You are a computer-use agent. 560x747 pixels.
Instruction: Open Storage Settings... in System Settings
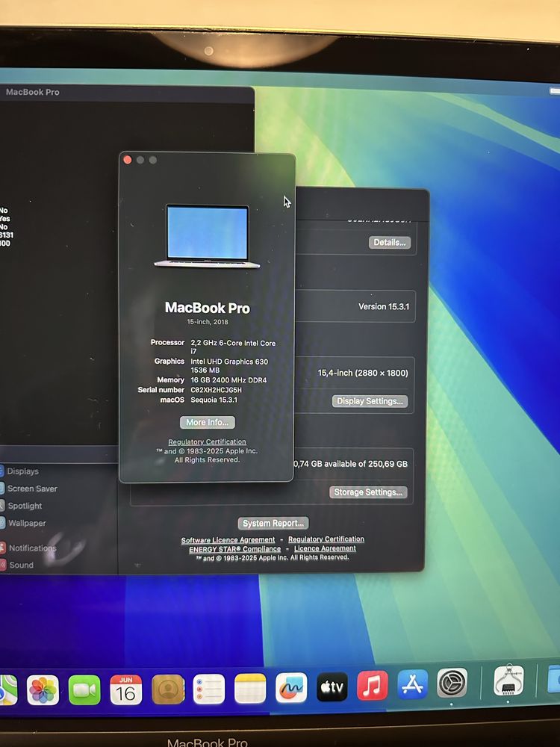(x=368, y=492)
